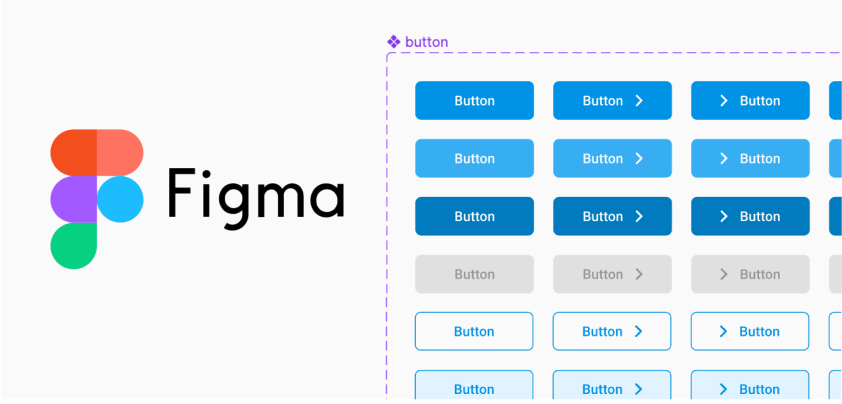
Task: Click the outlined Button with right chevron
Action: (612, 331)
